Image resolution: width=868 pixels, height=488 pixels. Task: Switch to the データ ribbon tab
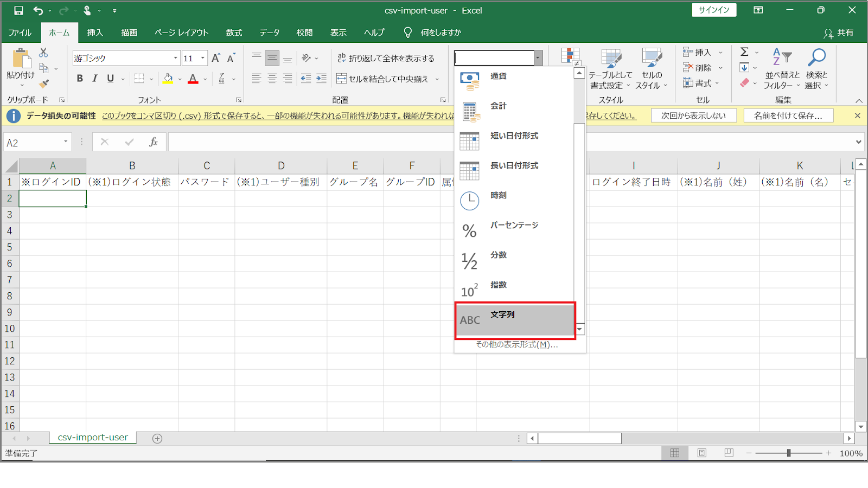coord(270,32)
